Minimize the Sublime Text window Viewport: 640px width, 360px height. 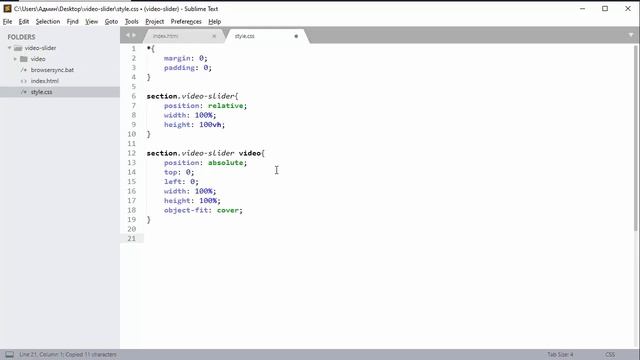(x=582, y=9)
